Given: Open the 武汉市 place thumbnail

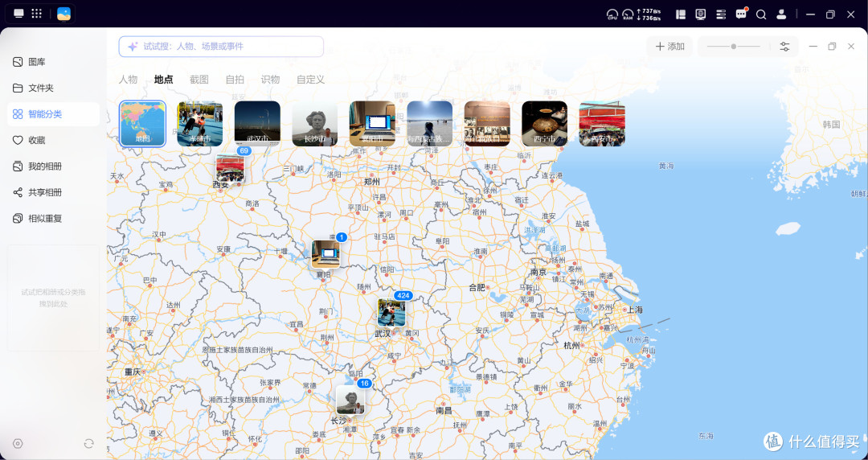Looking at the screenshot, I should (257, 124).
